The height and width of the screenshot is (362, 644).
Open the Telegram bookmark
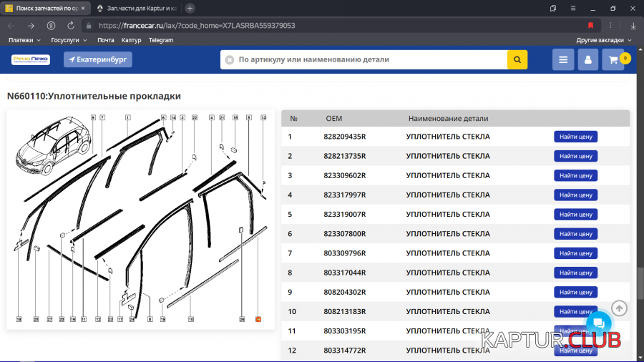point(161,40)
